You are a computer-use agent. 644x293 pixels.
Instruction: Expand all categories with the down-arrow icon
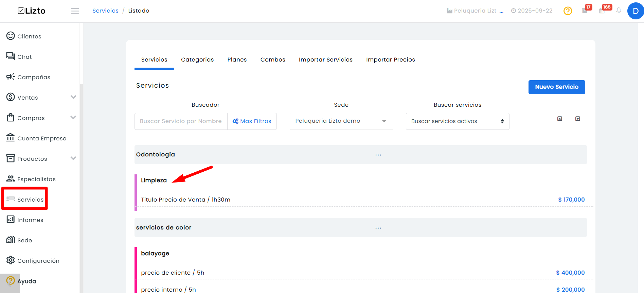click(578, 119)
